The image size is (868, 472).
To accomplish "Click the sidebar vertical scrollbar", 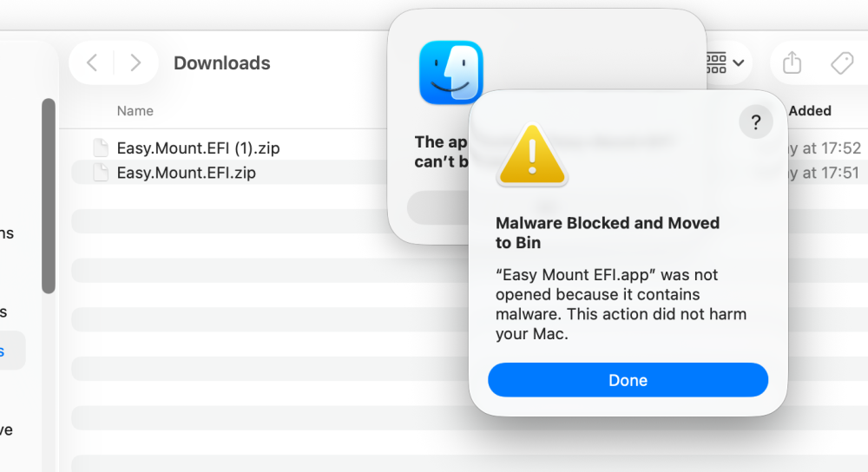I will (49, 196).
